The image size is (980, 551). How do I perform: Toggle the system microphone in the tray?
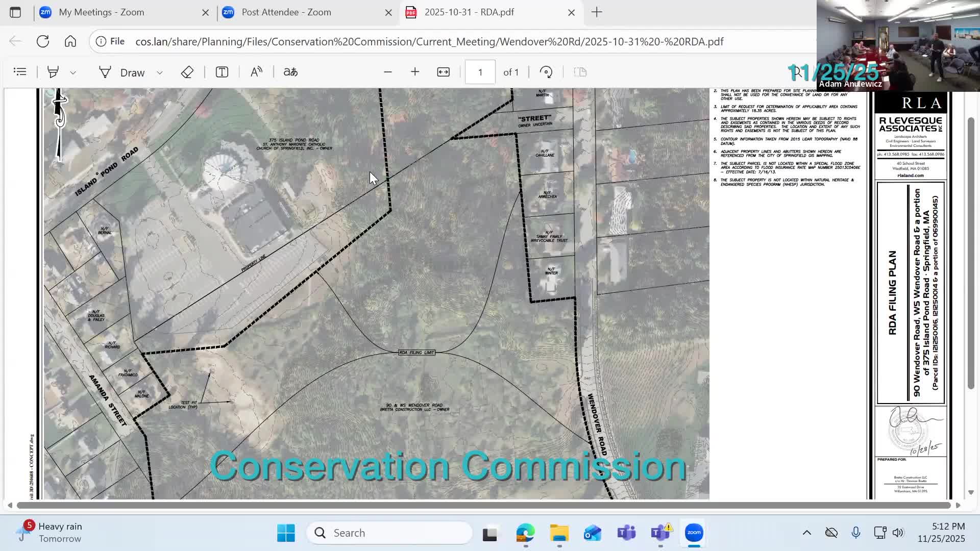click(855, 532)
